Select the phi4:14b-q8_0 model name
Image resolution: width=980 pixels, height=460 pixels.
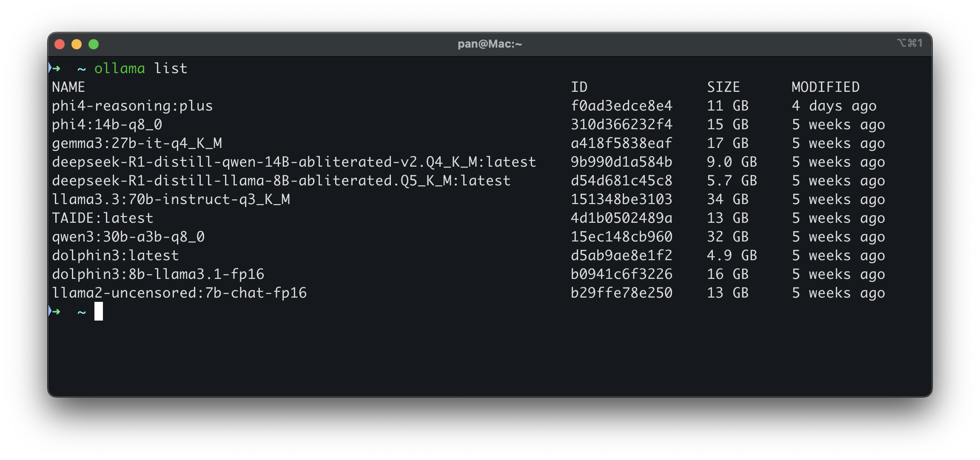click(x=107, y=125)
